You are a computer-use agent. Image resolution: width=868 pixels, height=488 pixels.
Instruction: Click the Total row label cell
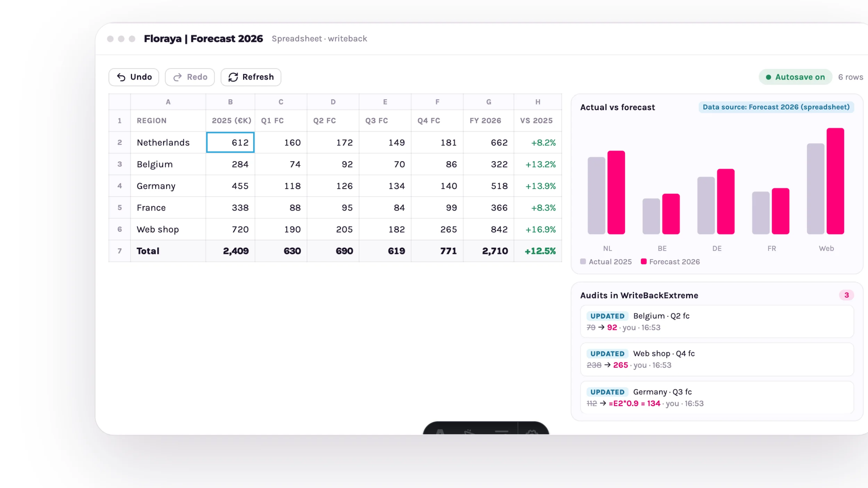(168, 251)
